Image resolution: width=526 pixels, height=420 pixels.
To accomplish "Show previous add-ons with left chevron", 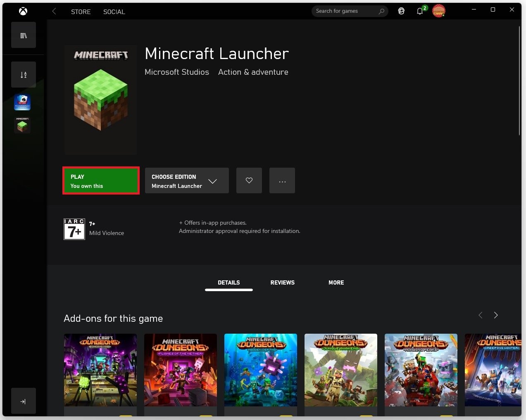I will point(481,315).
